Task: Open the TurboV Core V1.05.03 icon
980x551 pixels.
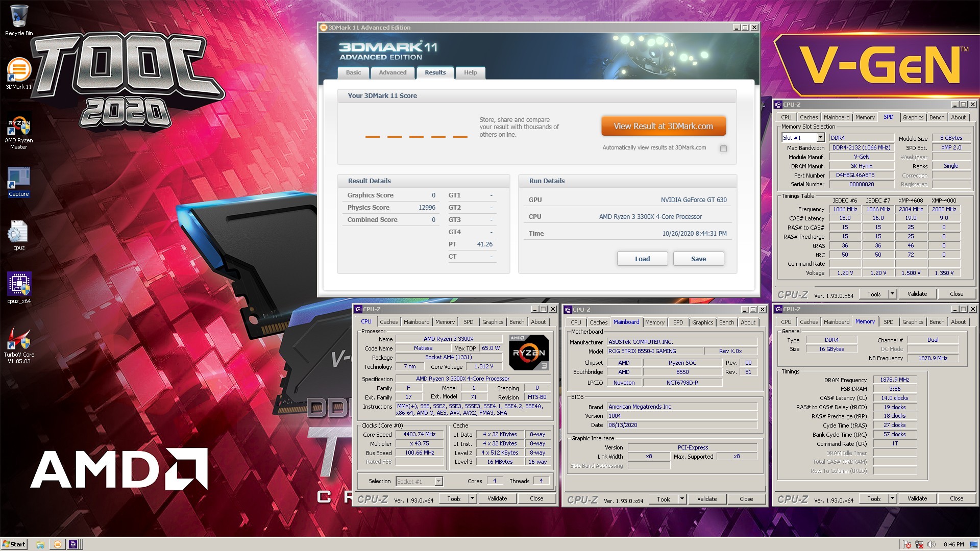Action: 19,345
